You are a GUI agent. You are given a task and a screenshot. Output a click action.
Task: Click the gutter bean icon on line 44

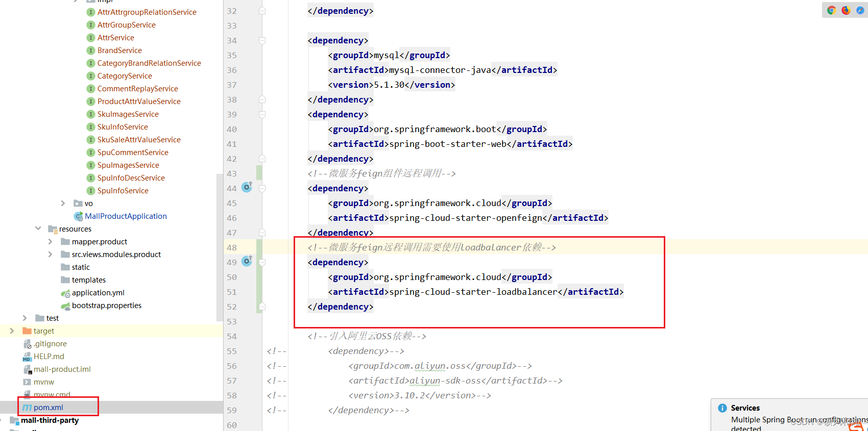247,187
